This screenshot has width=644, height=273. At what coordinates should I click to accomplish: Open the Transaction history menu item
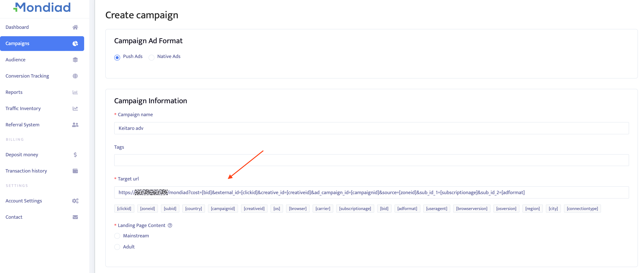coord(26,171)
